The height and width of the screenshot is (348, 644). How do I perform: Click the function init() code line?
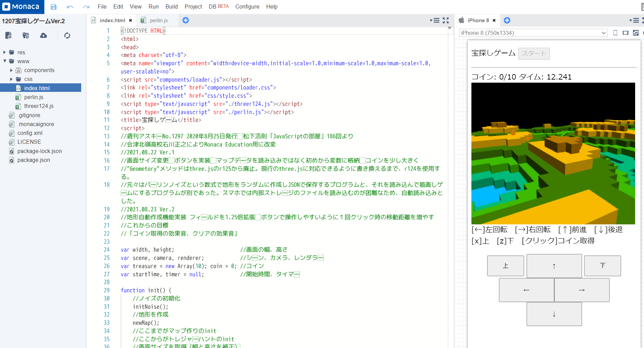point(146,290)
